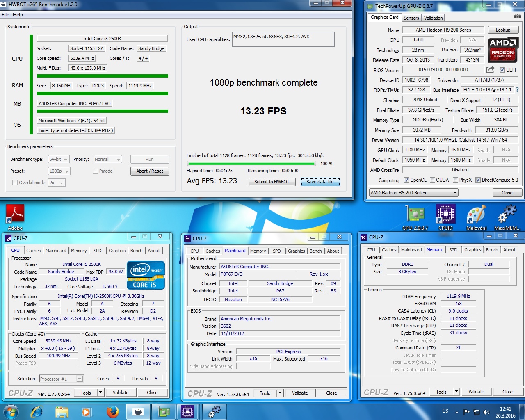Open the AMD Radeon R9 200 Series dropdown
The width and height of the screenshot is (525, 420).
(413, 193)
